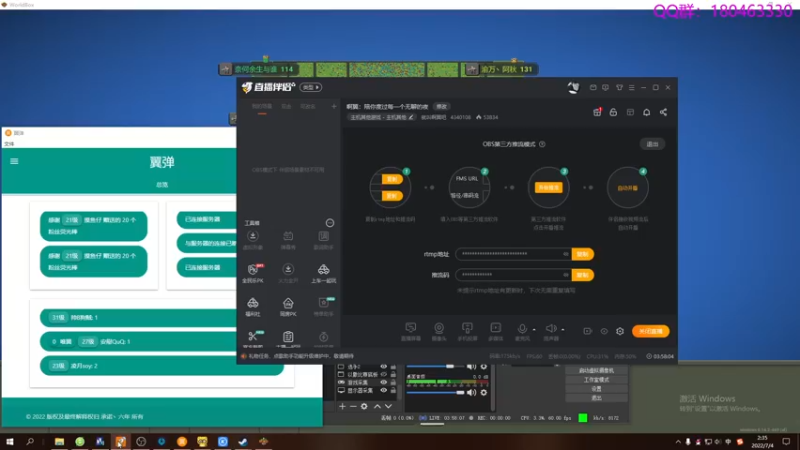Toggle visibility of 显示器采集 source
800x450 pixels.
point(384,390)
